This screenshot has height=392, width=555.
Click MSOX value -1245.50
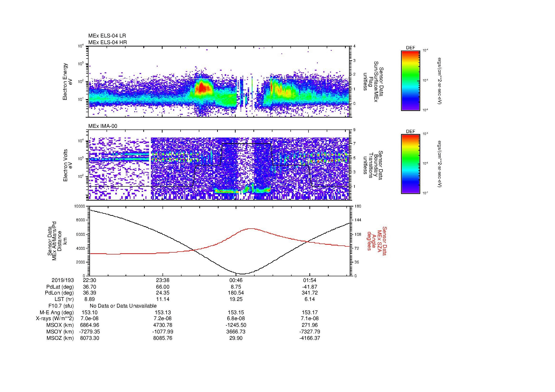[x=236, y=325]
